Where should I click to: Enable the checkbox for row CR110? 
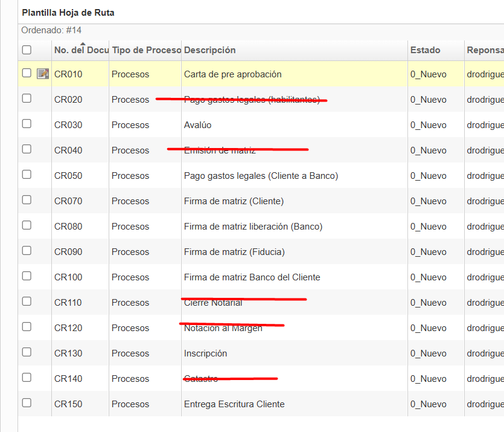click(27, 301)
